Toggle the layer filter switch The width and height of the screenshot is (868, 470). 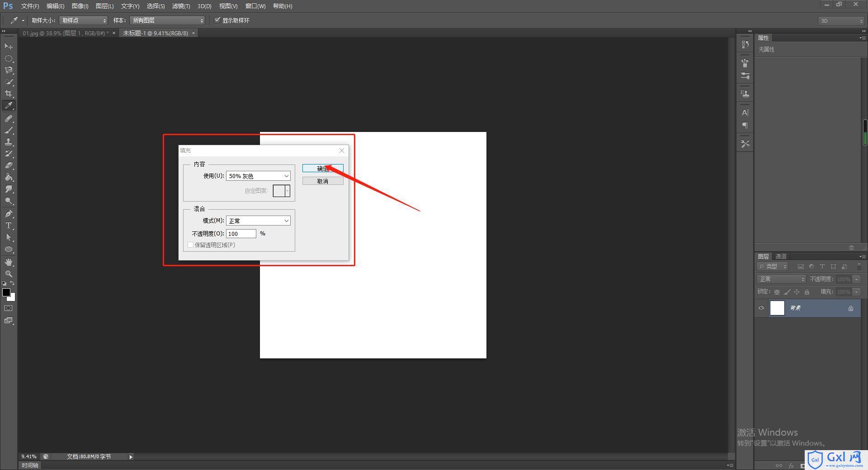pos(859,267)
